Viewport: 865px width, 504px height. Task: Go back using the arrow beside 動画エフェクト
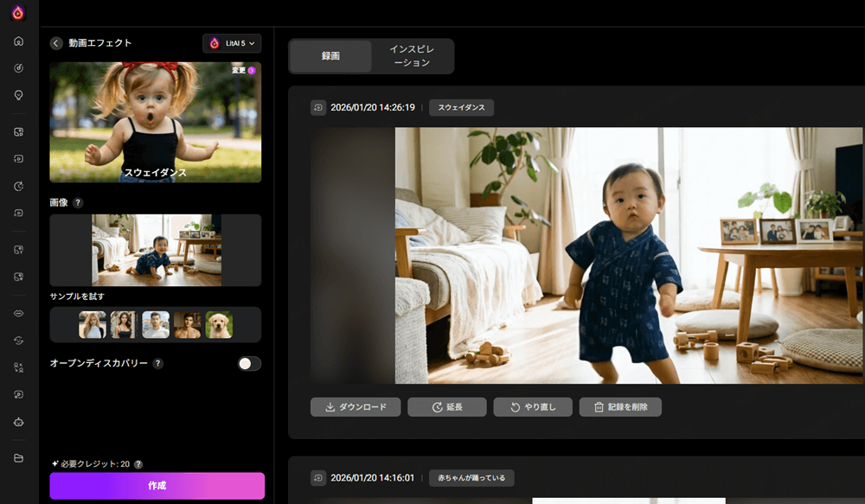point(56,43)
